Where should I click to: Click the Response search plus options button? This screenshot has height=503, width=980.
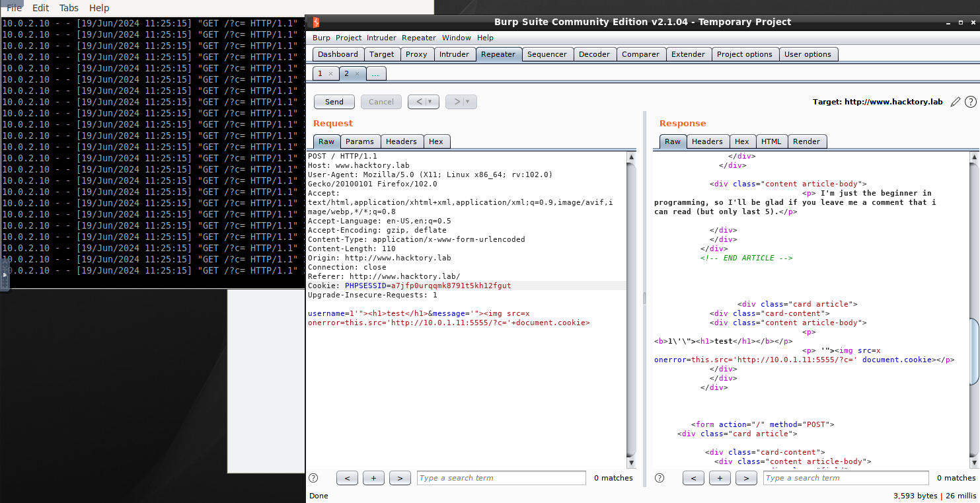click(720, 478)
